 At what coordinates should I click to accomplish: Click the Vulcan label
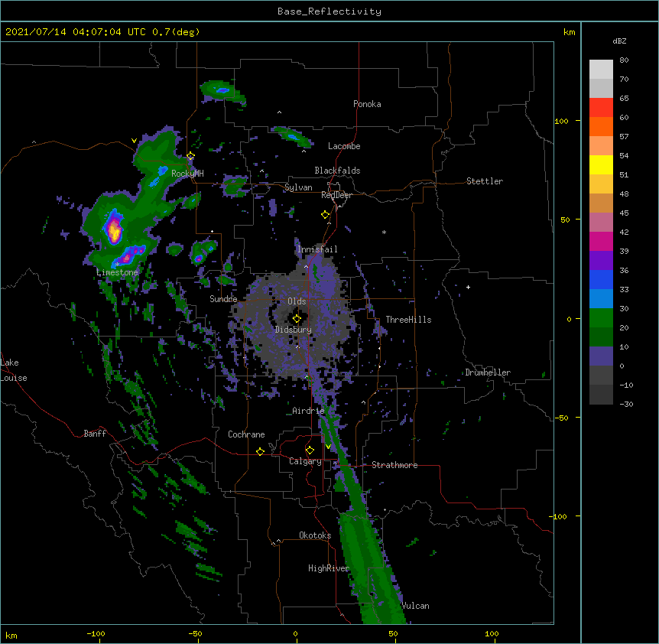coord(415,606)
